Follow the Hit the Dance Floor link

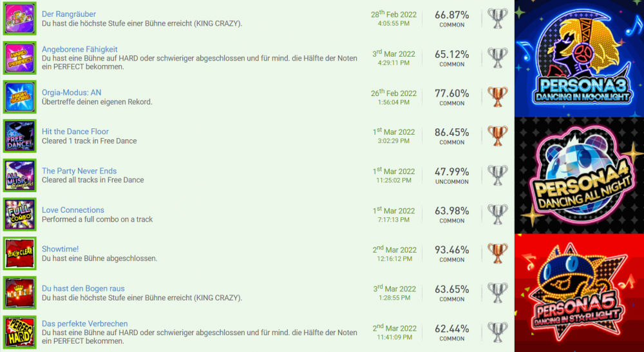(x=75, y=132)
